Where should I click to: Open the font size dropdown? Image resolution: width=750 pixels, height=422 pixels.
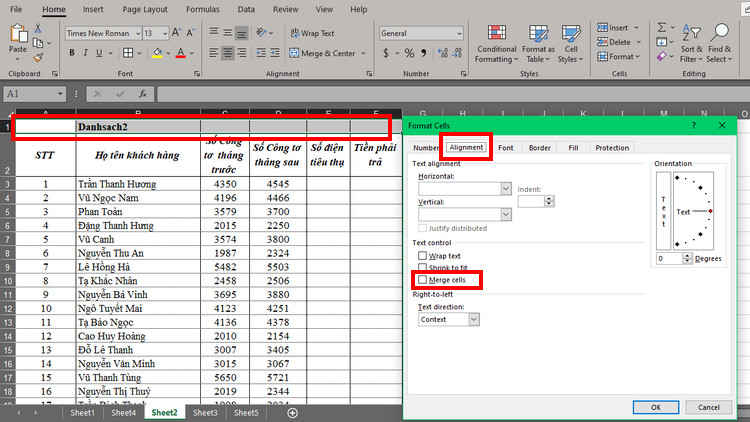pyautogui.click(x=165, y=33)
